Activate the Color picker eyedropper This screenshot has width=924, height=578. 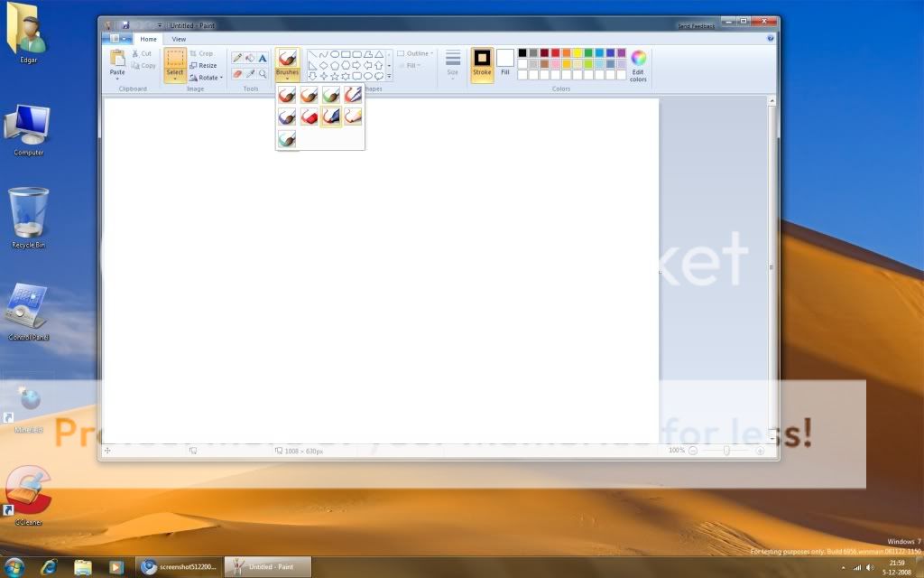point(250,73)
